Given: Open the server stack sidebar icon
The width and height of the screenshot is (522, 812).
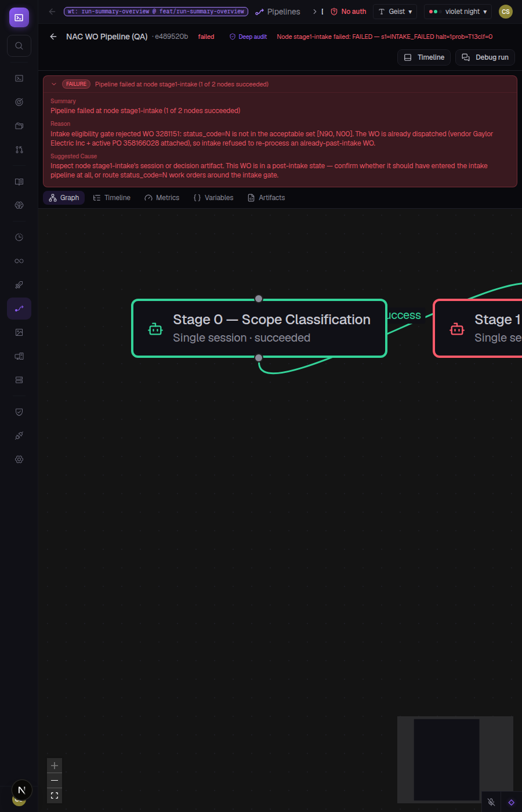Looking at the screenshot, I should coord(19,380).
